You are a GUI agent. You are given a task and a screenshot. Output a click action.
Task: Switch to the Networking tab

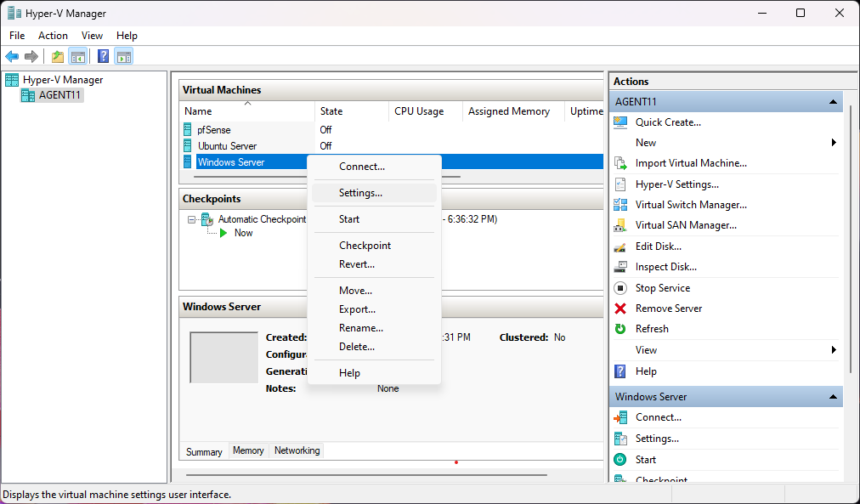click(x=297, y=450)
